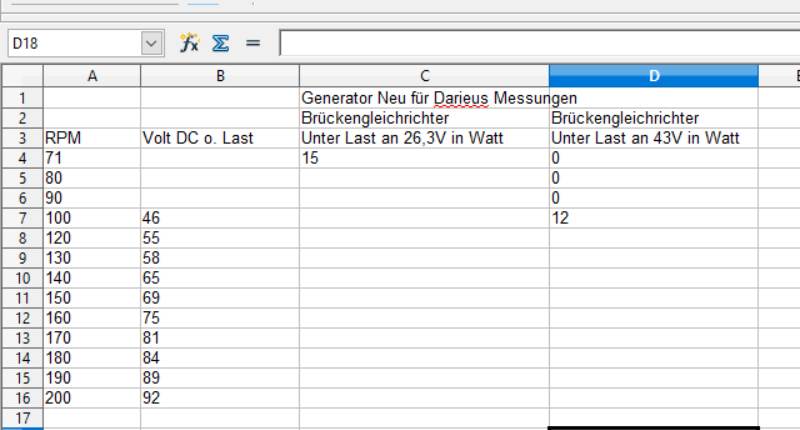Click row header 7
The width and height of the screenshot is (800, 430).
click(x=22, y=217)
